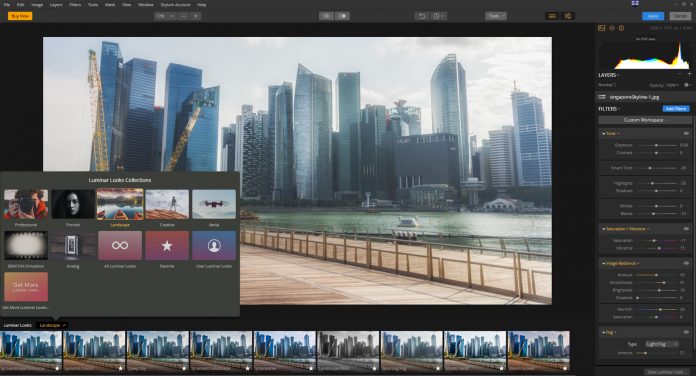Toggle visibility of the Fog filter
This screenshot has width=696, height=376.
(686, 332)
